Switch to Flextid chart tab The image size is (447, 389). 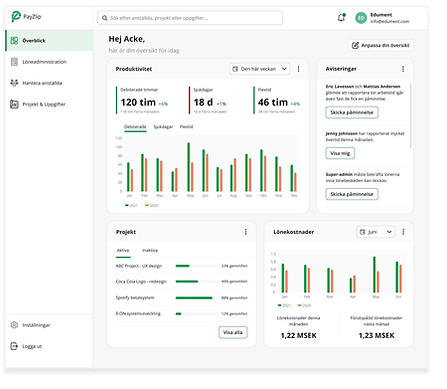[186, 127]
